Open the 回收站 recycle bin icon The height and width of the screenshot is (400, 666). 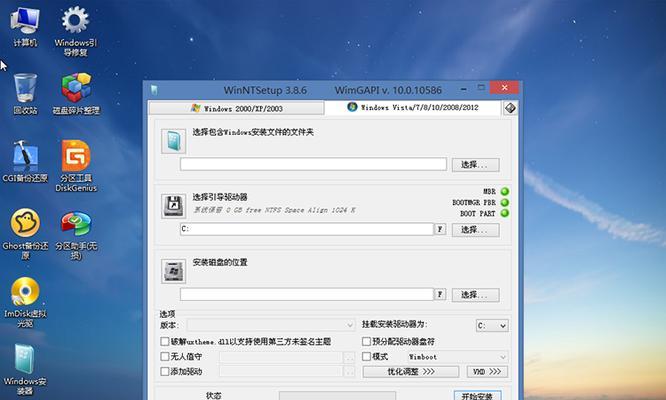25,93
